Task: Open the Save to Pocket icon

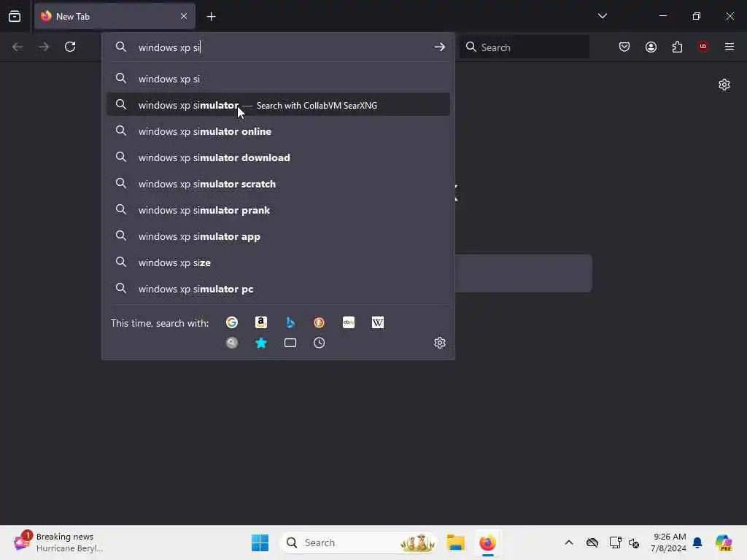Action: pyautogui.click(x=624, y=47)
